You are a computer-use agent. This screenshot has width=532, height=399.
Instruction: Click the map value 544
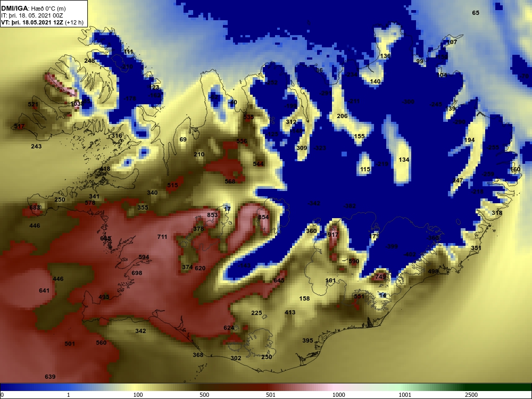tap(259, 164)
